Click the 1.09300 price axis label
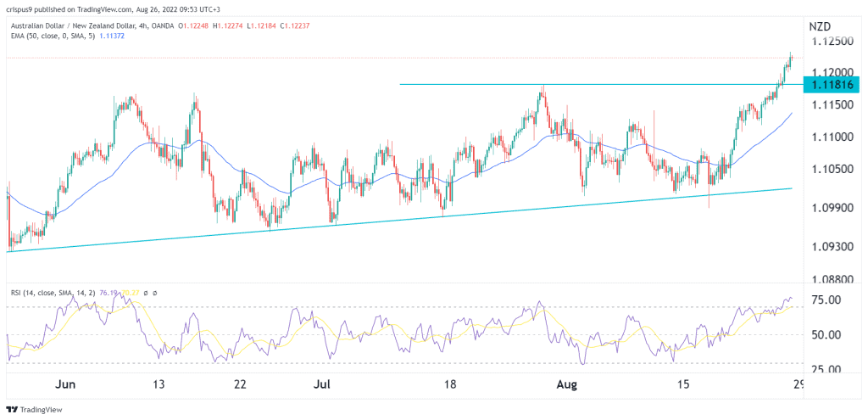This screenshot has height=420, width=868. (x=834, y=245)
